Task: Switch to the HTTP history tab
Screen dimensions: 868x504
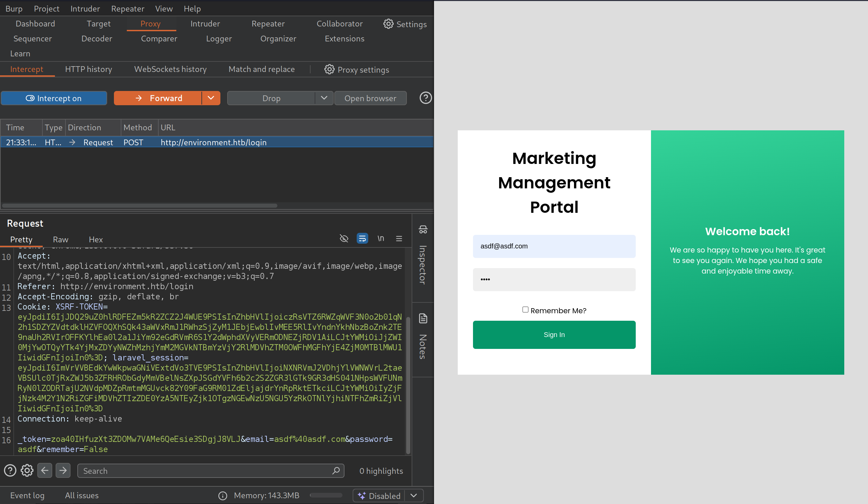Action: click(x=88, y=69)
